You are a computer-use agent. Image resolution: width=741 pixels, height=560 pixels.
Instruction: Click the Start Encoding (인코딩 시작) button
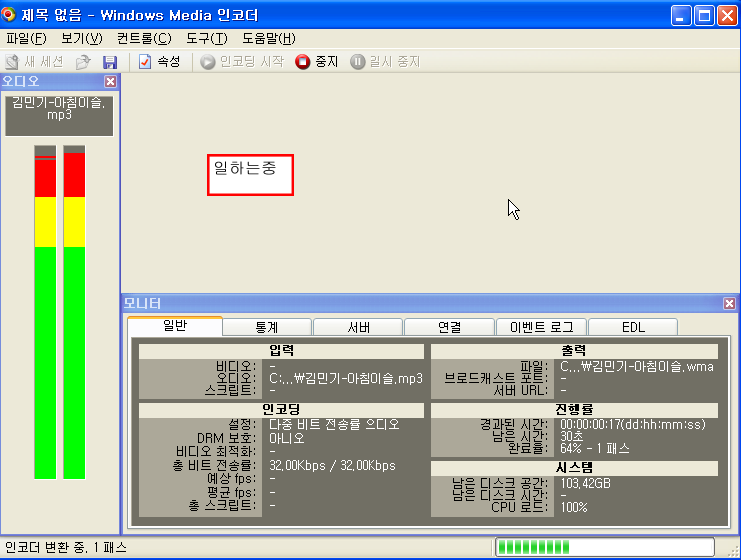point(242,61)
